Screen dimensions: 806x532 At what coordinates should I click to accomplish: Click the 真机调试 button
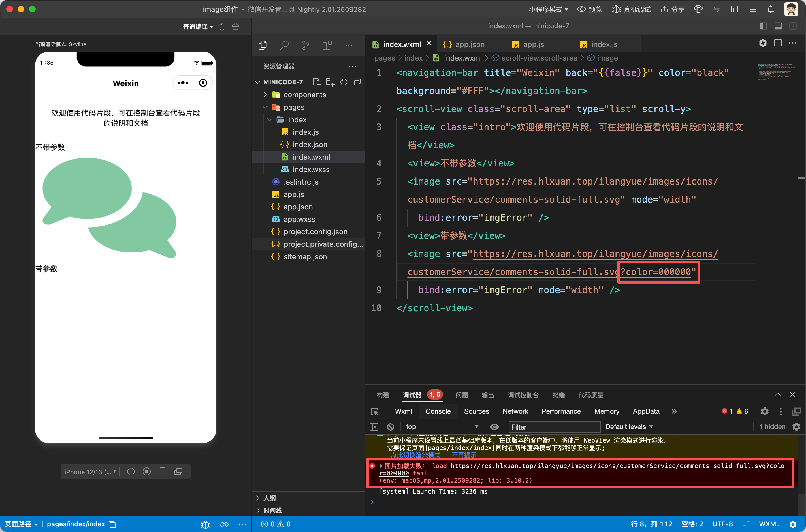631,9
